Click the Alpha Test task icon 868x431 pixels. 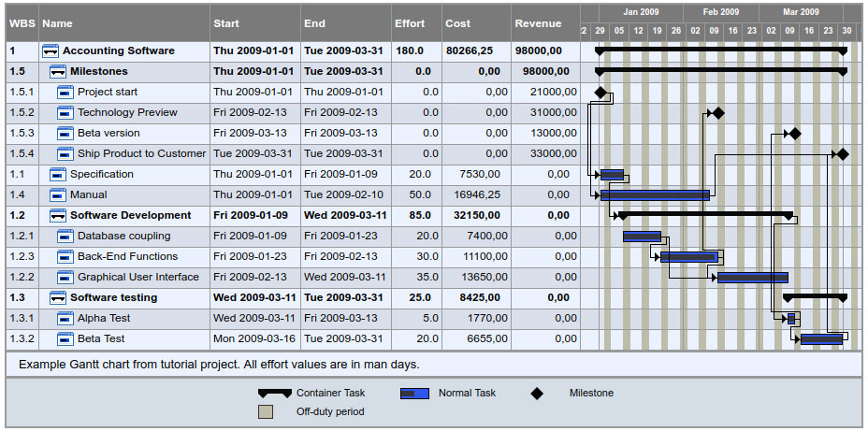(65, 318)
